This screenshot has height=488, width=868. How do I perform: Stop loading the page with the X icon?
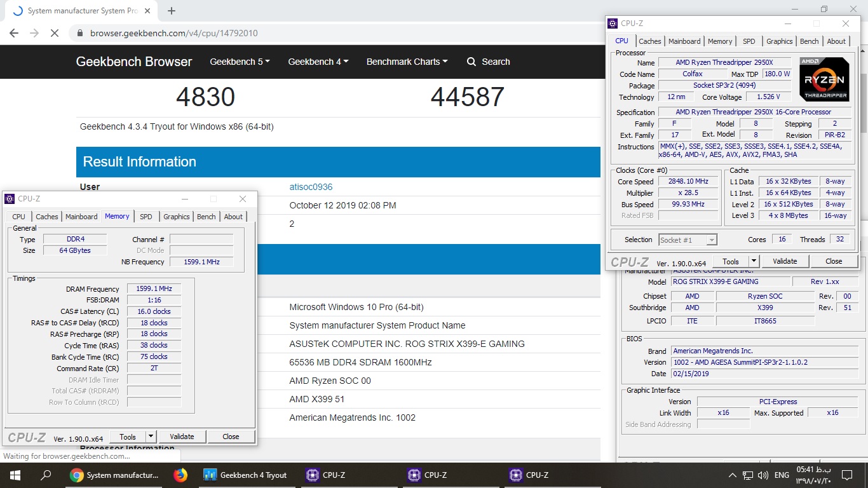55,33
